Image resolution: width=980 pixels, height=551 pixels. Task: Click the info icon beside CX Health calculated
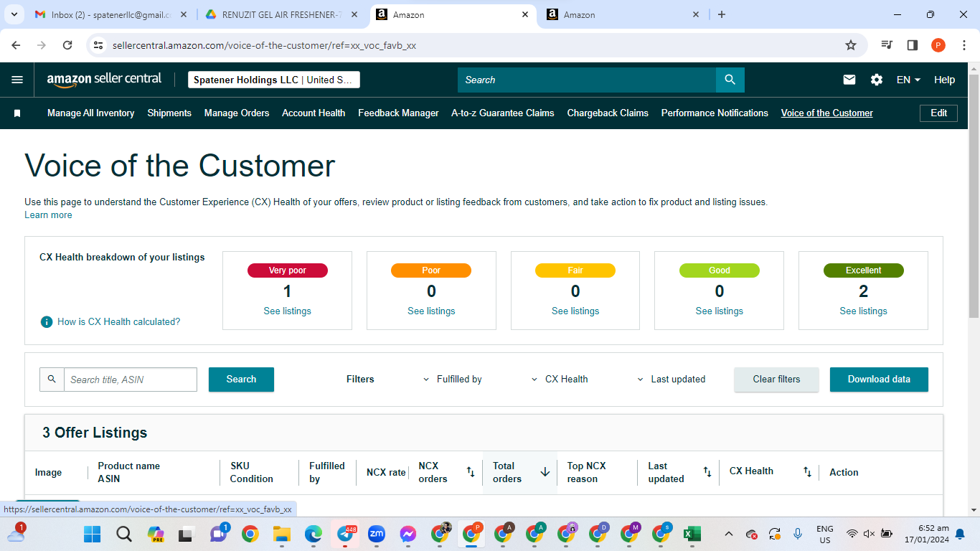point(47,321)
